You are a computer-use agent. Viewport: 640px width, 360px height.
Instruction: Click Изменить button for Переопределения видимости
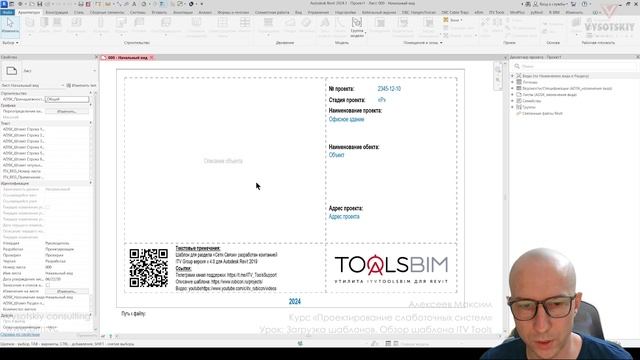coord(67,111)
